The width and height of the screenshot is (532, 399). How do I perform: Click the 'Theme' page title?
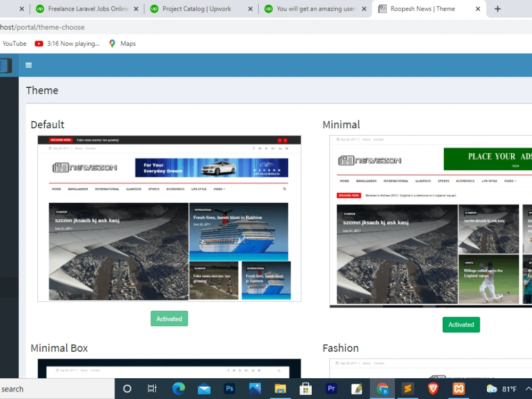point(42,90)
